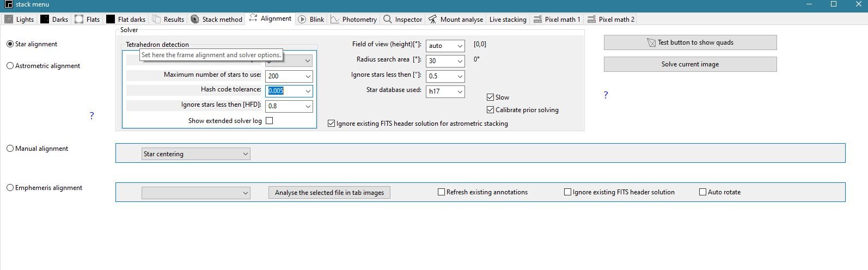Select the Alignment tab
This screenshot has height=270, width=868.
click(x=271, y=19)
